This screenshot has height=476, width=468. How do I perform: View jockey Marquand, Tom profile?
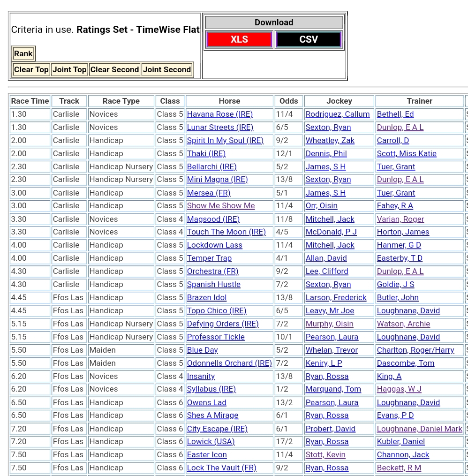pyautogui.click(x=333, y=389)
